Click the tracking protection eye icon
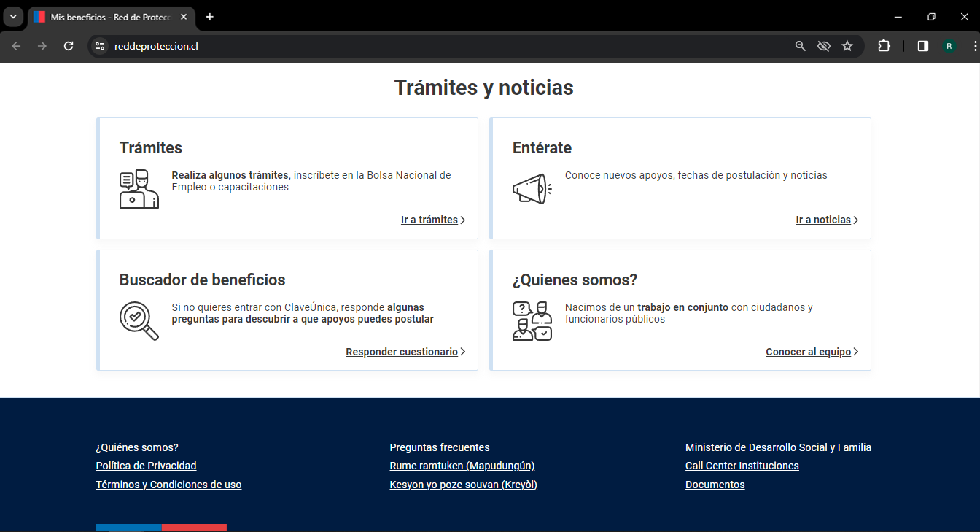 (x=823, y=46)
